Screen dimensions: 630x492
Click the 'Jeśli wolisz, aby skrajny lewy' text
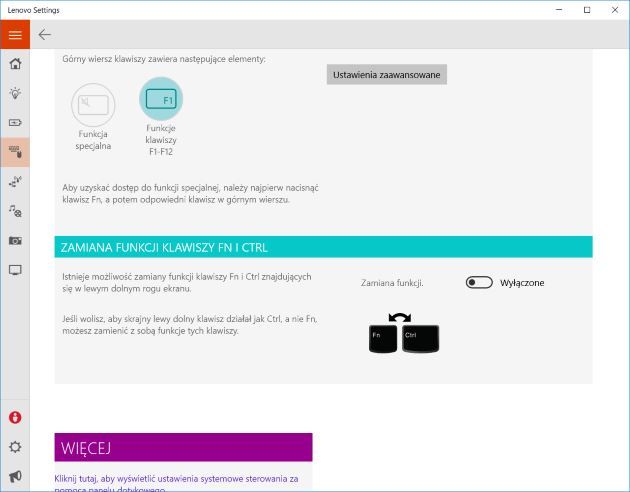[x=190, y=325]
